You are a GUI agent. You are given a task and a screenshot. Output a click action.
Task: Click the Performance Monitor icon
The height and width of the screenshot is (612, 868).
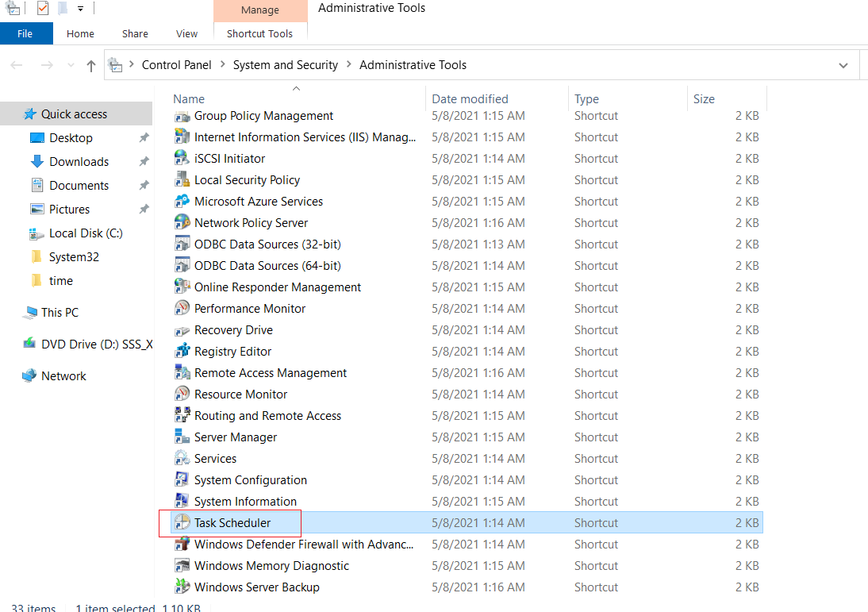182,308
